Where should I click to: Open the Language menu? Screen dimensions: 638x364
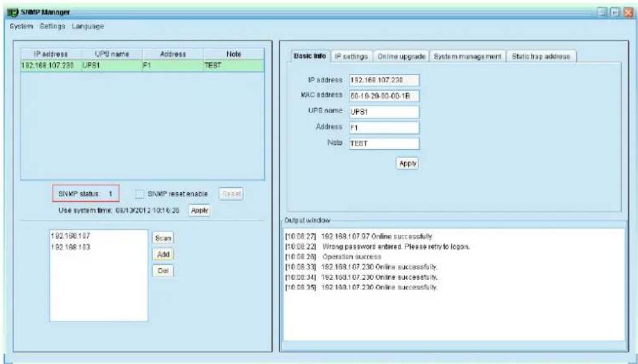click(87, 26)
